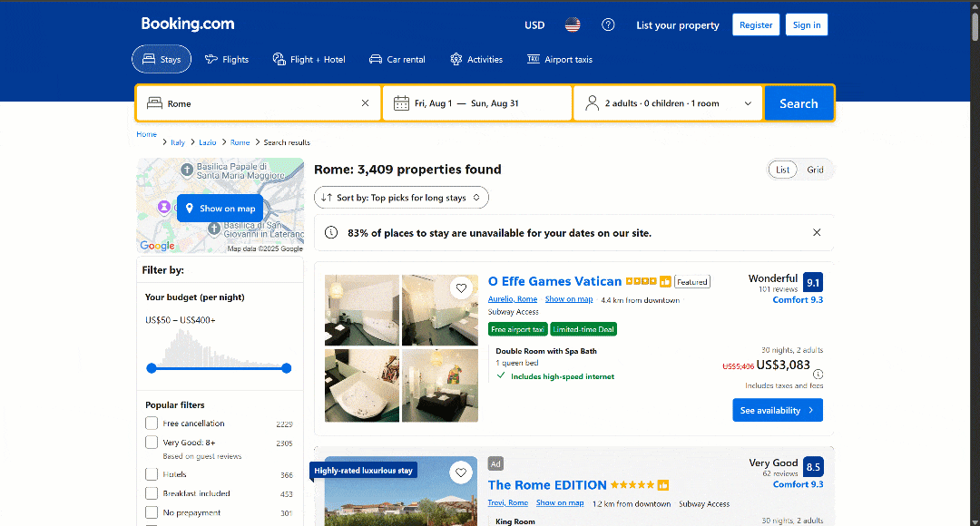Click the Rome breadcrumb link
980x526 pixels.
pyautogui.click(x=240, y=142)
